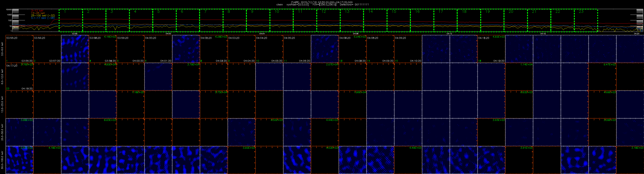Click the 9.47E+03 peak value label
Screen dimensions: 644x174
pos(610,64)
